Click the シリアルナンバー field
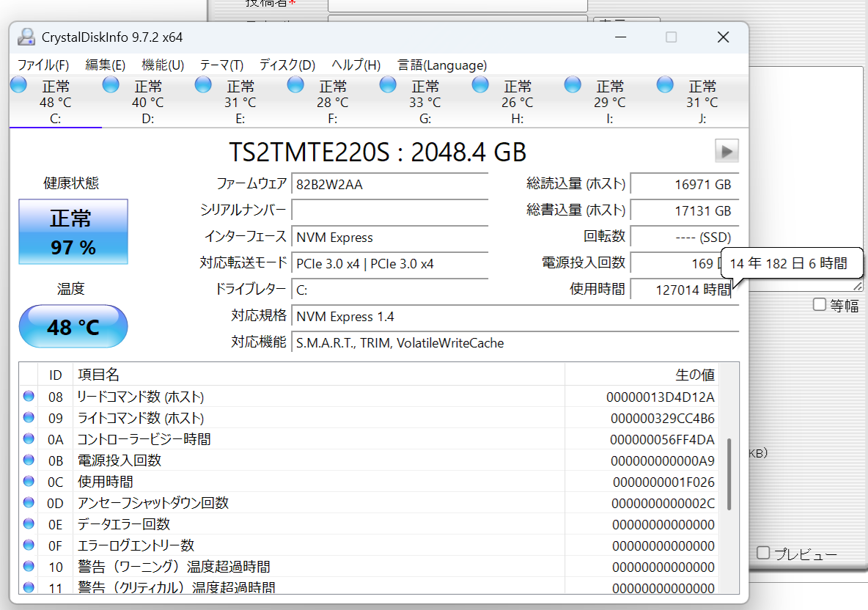This screenshot has width=868, height=610. tap(389, 210)
